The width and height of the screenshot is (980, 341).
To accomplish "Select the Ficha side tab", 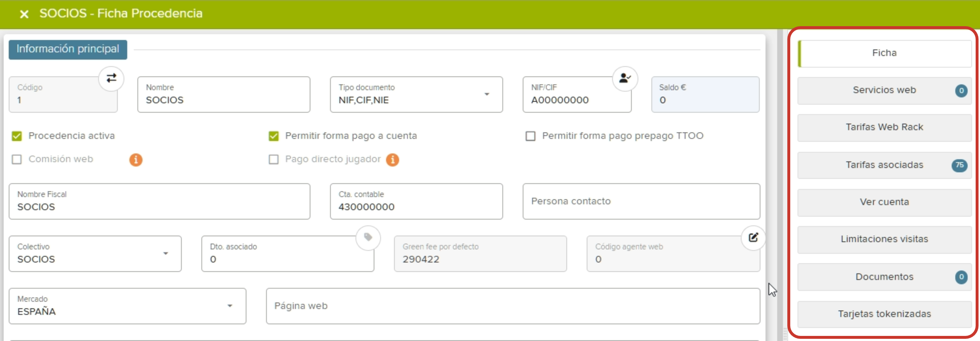I will [884, 53].
